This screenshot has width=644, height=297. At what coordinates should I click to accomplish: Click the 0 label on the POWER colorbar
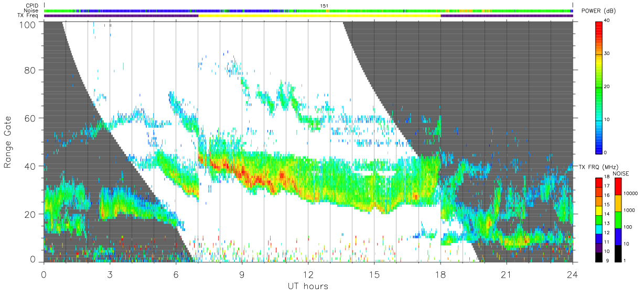(x=606, y=152)
